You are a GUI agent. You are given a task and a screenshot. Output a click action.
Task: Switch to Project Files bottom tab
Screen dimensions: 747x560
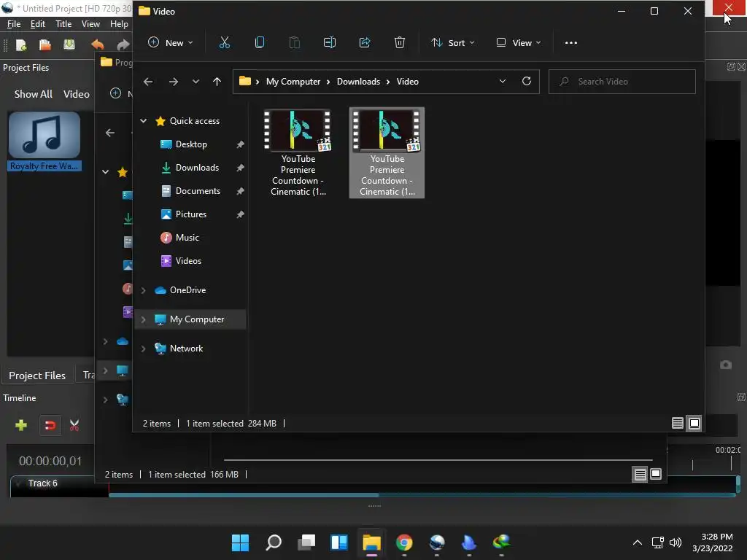coord(37,376)
